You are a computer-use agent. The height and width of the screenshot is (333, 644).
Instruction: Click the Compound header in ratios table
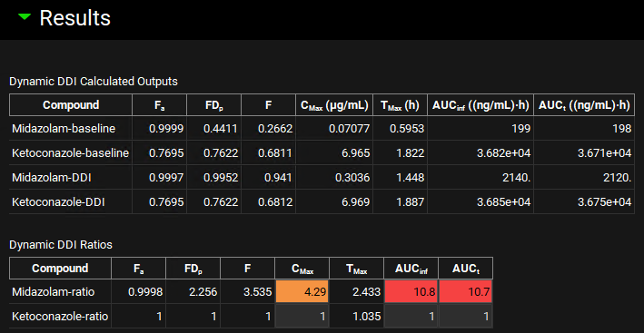point(60,269)
